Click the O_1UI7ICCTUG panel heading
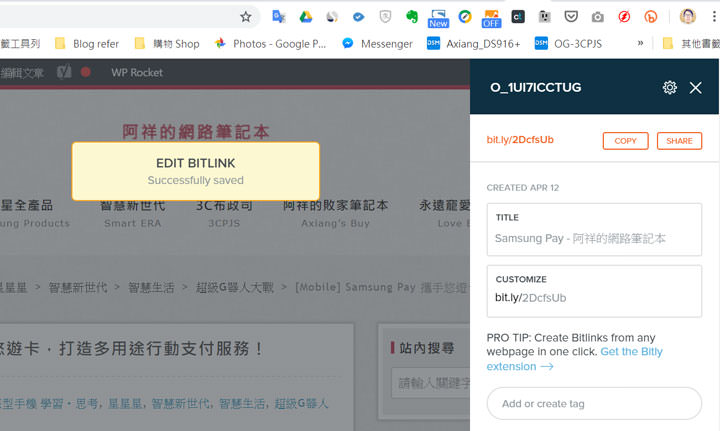This screenshot has width=720, height=431. click(535, 87)
